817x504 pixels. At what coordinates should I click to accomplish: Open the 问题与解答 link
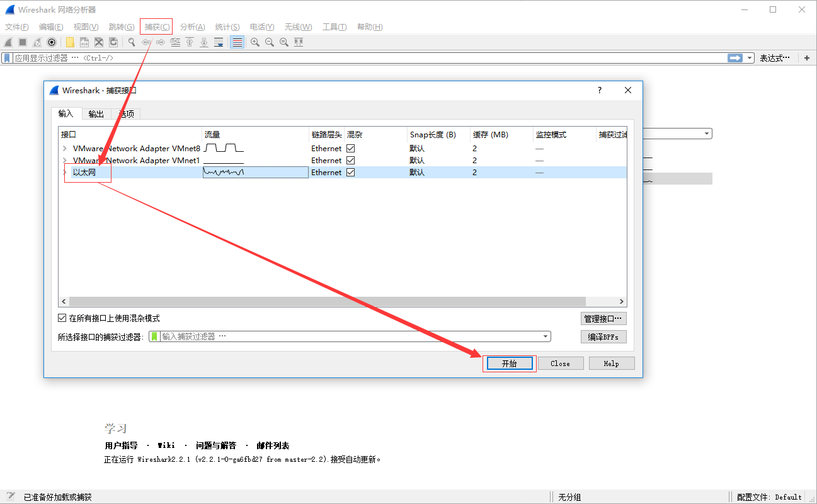coord(217,445)
